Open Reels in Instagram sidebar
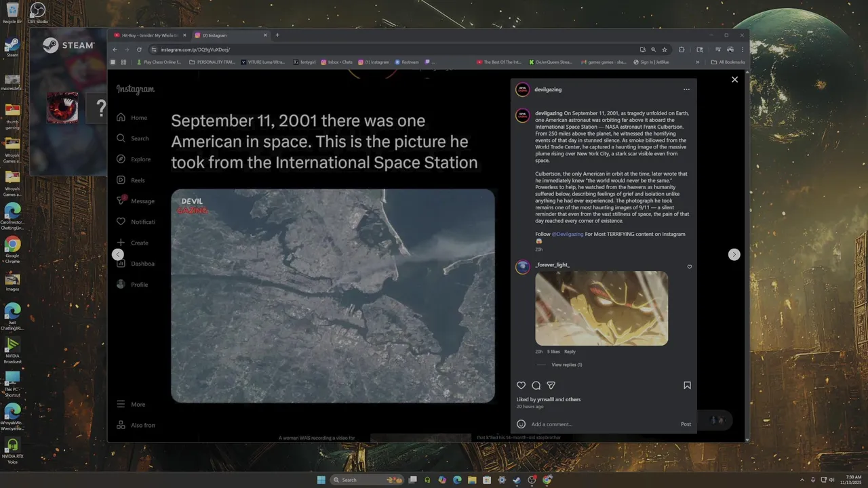Viewport: 868px width, 488px height. point(131,180)
